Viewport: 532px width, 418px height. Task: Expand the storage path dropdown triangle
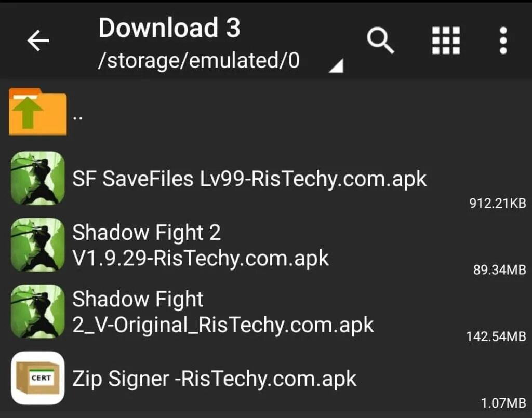tap(337, 66)
